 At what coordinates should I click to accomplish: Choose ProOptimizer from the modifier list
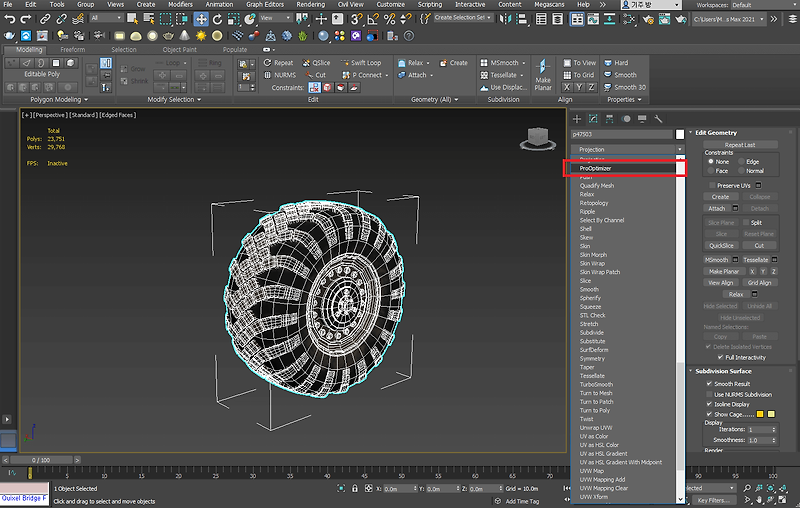[596, 169]
